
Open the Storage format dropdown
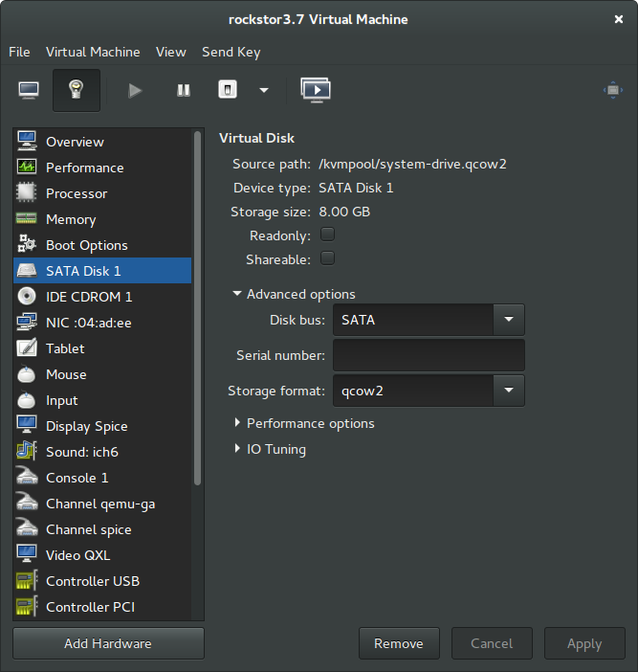pos(508,391)
